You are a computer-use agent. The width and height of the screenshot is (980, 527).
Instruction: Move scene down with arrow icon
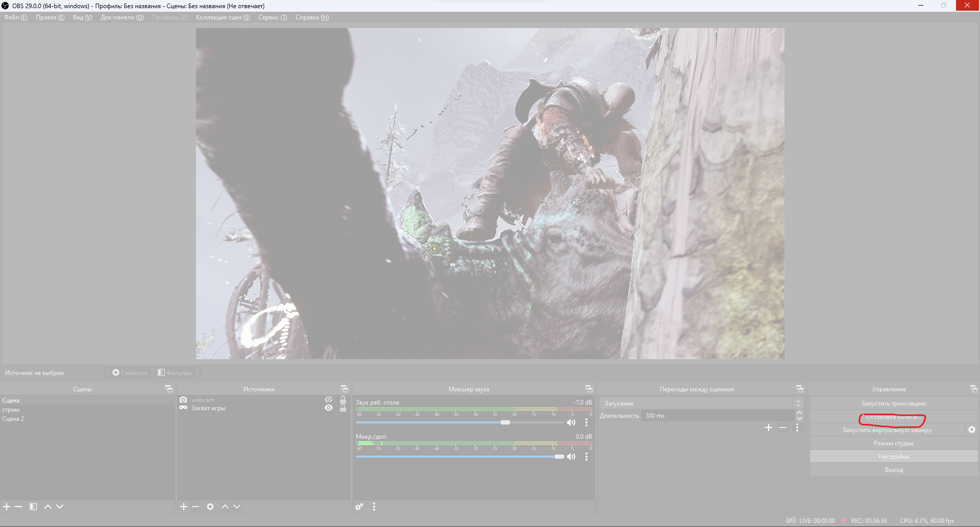[x=60, y=507]
